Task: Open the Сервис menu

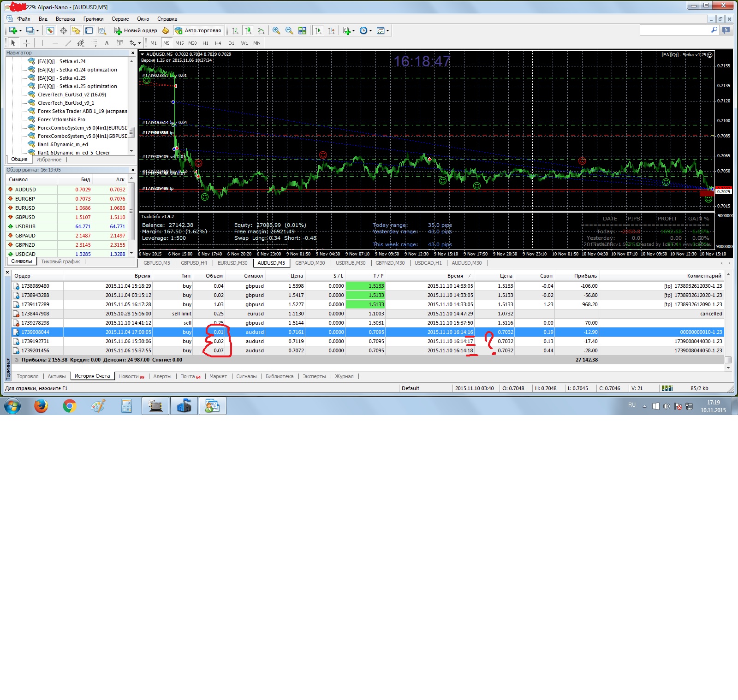Action: pyautogui.click(x=120, y=19)
